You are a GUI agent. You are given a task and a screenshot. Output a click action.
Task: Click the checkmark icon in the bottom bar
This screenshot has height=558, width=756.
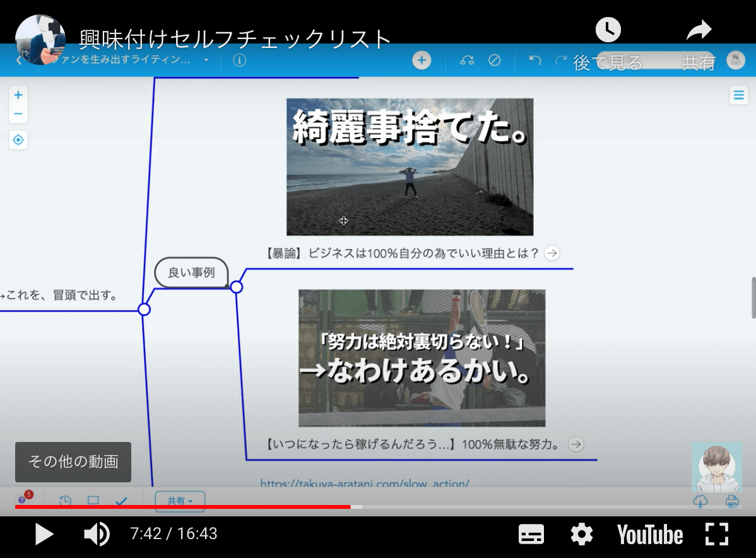pyautogui.click(x=122, y=501)
